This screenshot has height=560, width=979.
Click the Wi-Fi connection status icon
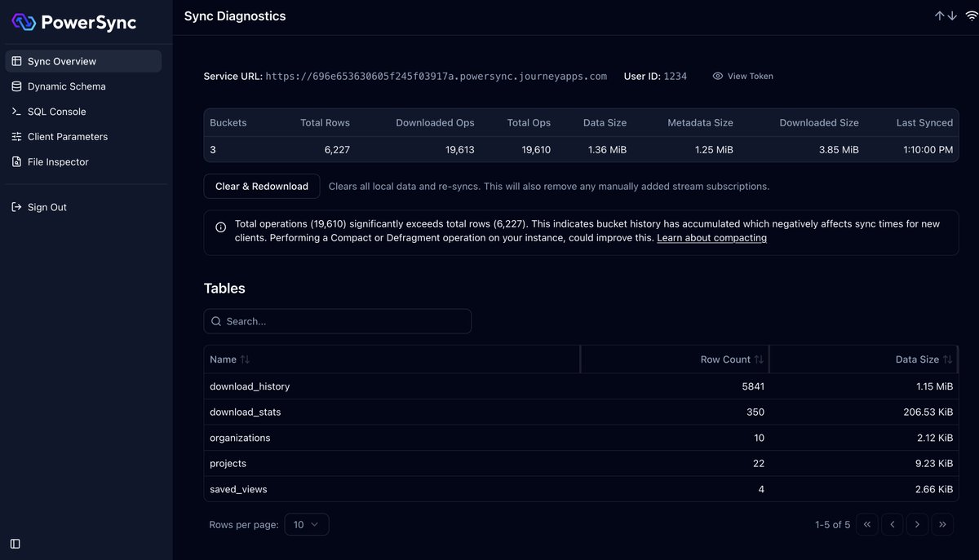(x=971, y=16)
